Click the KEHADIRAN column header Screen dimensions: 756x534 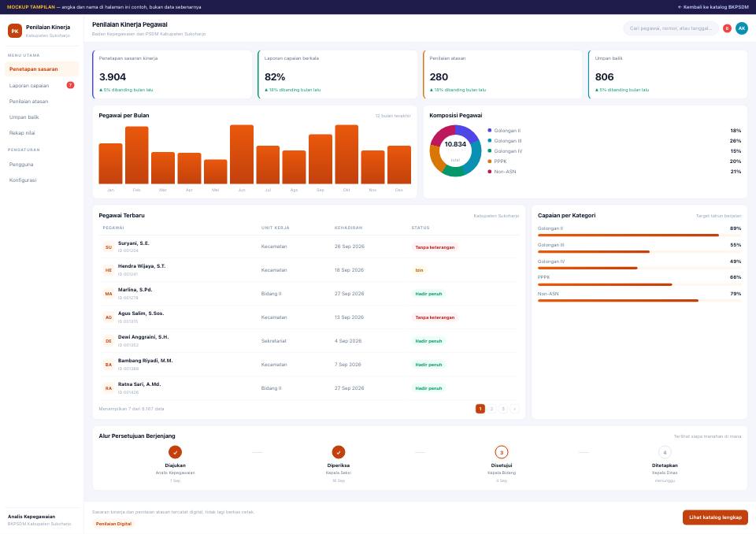coord(349,228)
